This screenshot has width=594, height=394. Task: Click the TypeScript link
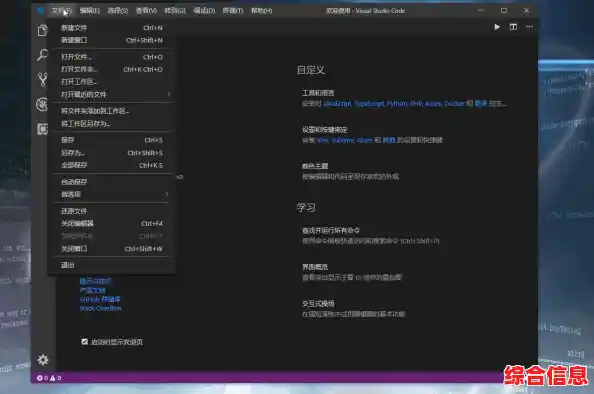pos(369,103)
